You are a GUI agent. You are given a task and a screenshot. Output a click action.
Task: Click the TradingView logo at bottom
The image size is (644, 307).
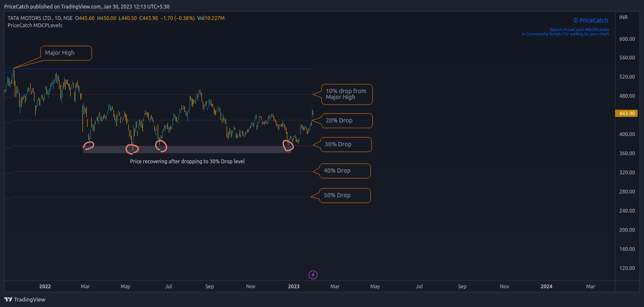pos(25,299)
